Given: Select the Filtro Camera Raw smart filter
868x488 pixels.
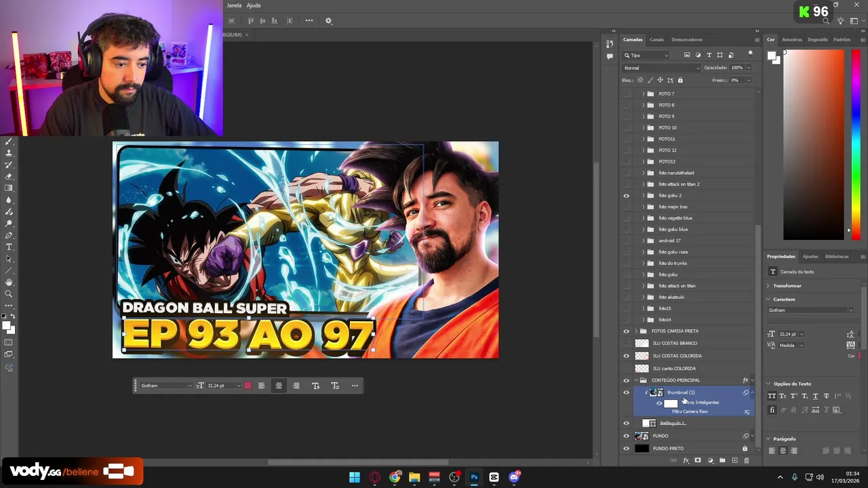Looking at the screenshot, I should [690, 411].
